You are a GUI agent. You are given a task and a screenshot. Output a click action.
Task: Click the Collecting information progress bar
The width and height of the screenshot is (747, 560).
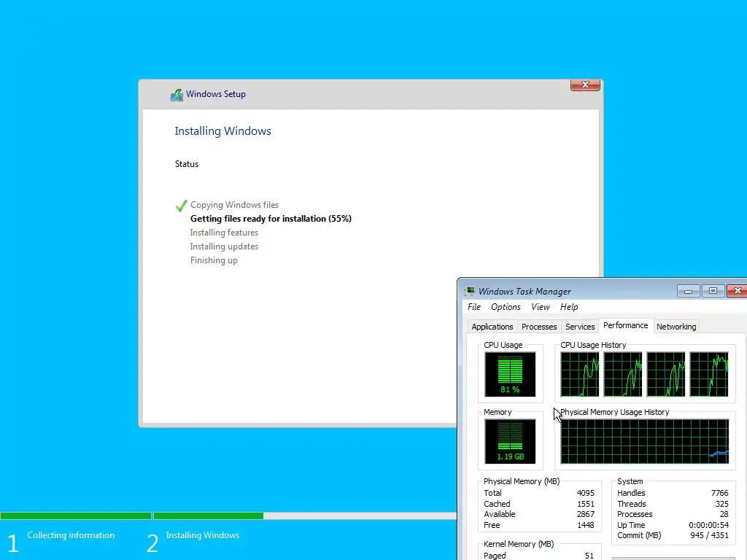(x=76, y=516)
